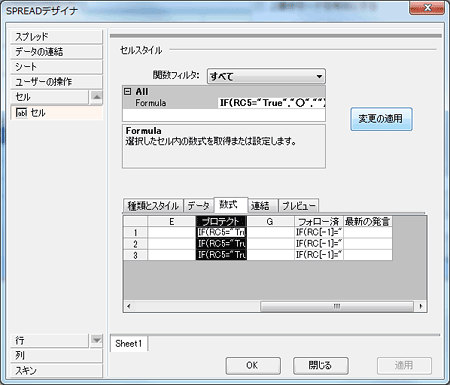The image size is (450, 385).
Task: Select フォロー済 cell in row 2
Action: click(319, 244)
